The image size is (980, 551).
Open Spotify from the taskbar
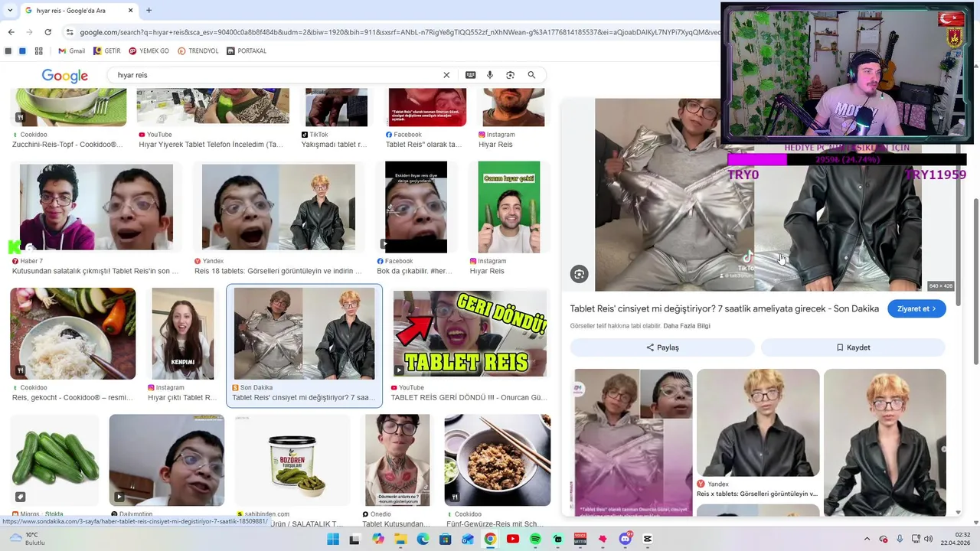[x=535, y=539]
